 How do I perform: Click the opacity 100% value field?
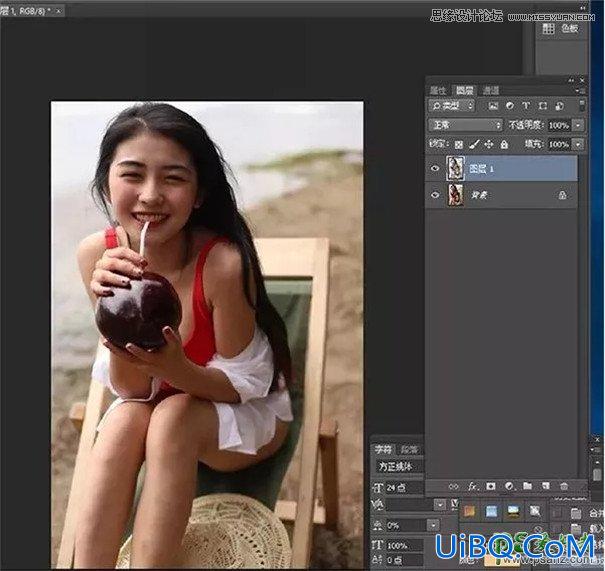559,125
